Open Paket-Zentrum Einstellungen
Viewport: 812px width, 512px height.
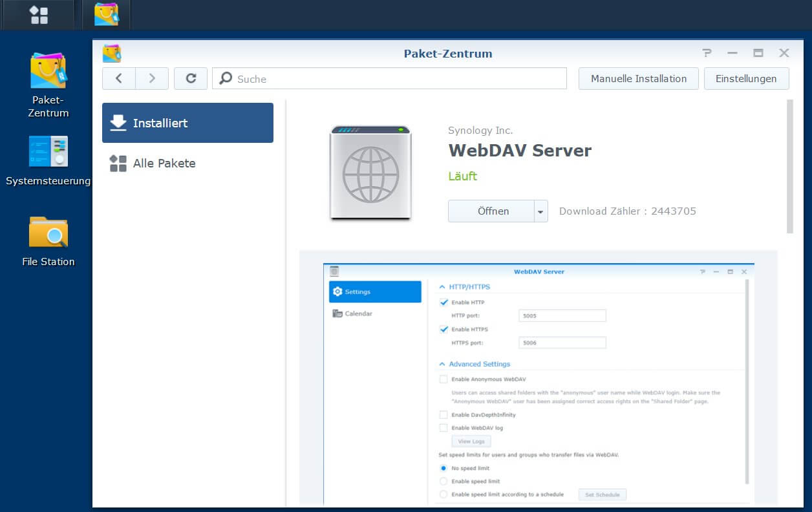pos(746,78)
